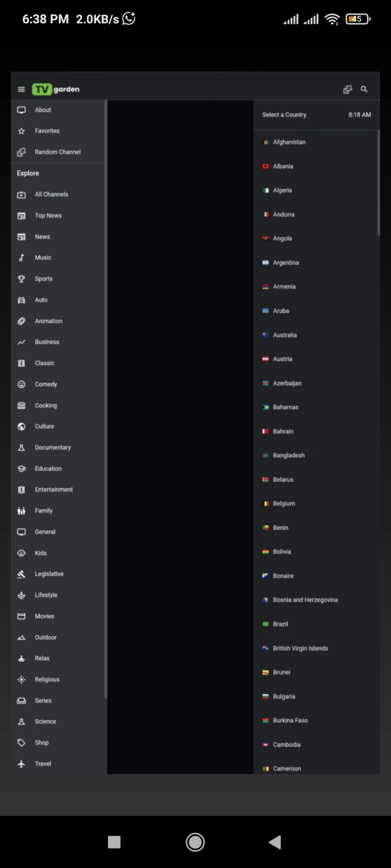This screenshot has height=868, width=391.
Task: Open the Documentary category
Action: pyautogui.click(x=58, y=448)
